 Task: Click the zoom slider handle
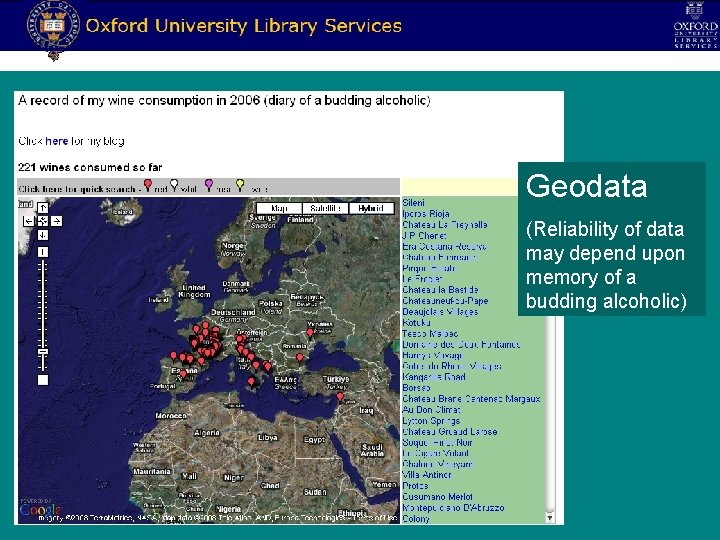coord(43,352)
